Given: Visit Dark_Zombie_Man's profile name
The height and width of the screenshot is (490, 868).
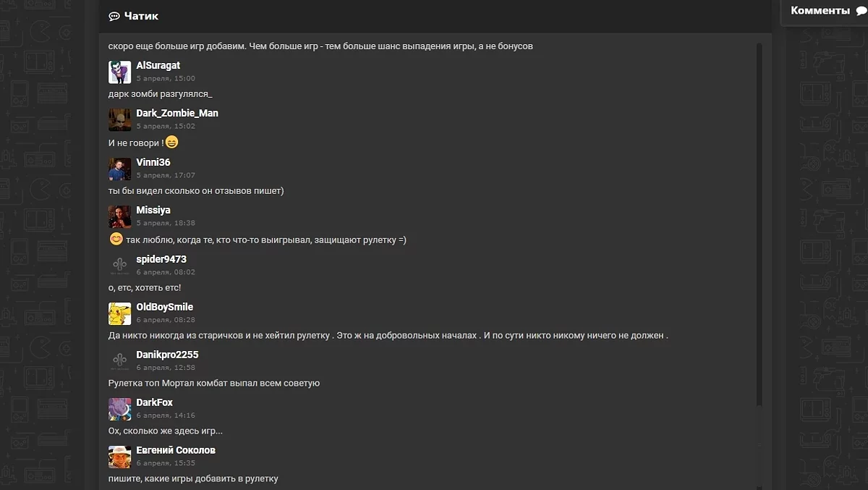Looking at the screenshot, I should click(176, 113).
